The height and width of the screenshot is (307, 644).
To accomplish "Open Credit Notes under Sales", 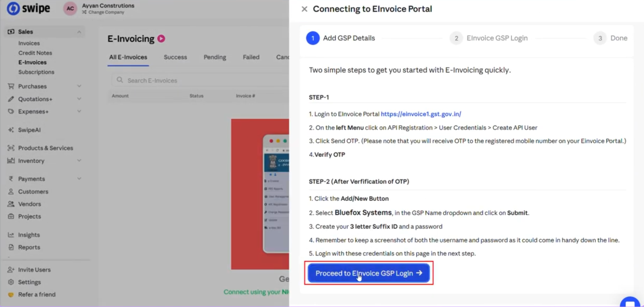I will [x=35, y=53].
